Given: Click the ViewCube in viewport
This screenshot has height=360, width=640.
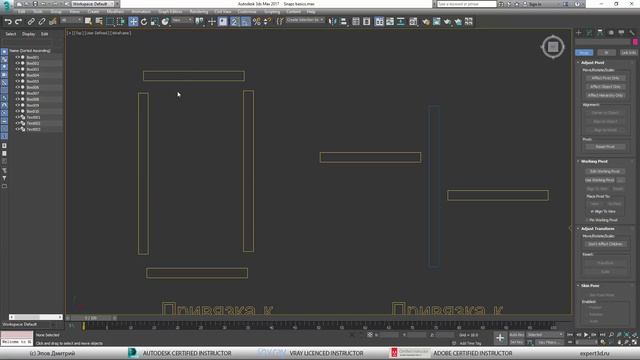Looking at the screenshot, I should click(553, 47).
